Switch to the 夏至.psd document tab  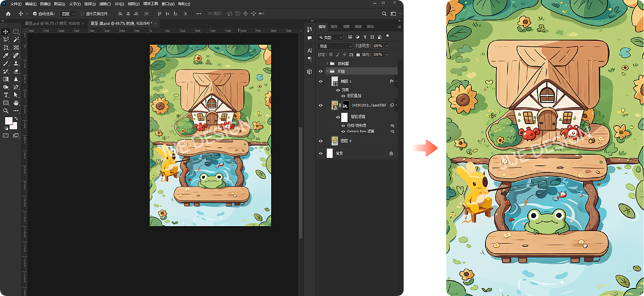52,23
